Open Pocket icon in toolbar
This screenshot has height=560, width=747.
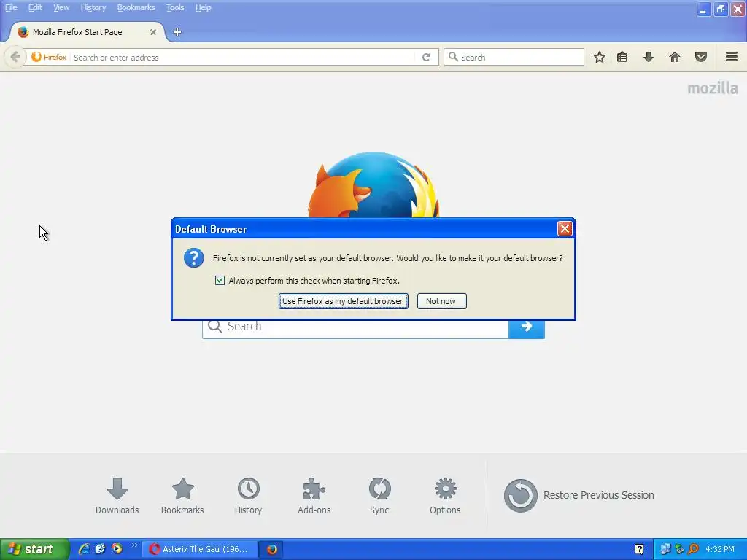click(701, 57)
